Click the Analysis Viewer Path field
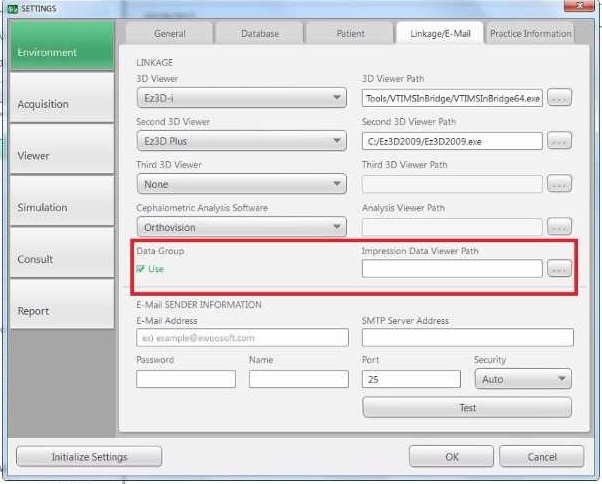 coord(452,227)
